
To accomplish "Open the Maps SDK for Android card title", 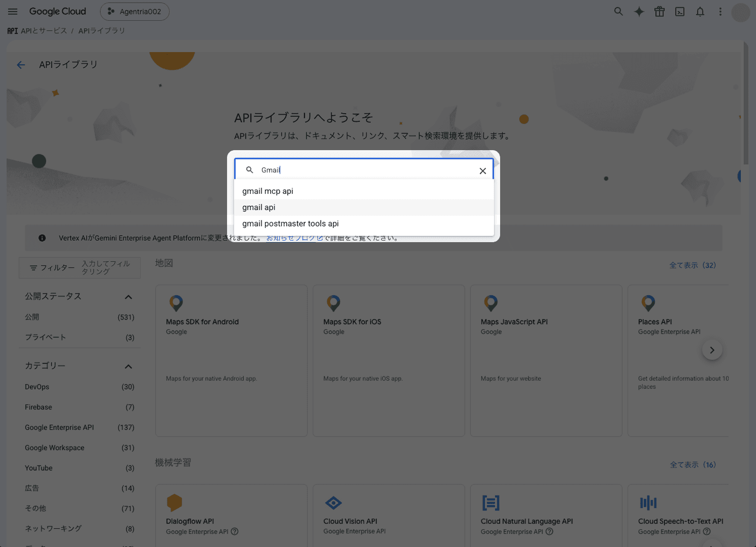I will click(202, 322).
